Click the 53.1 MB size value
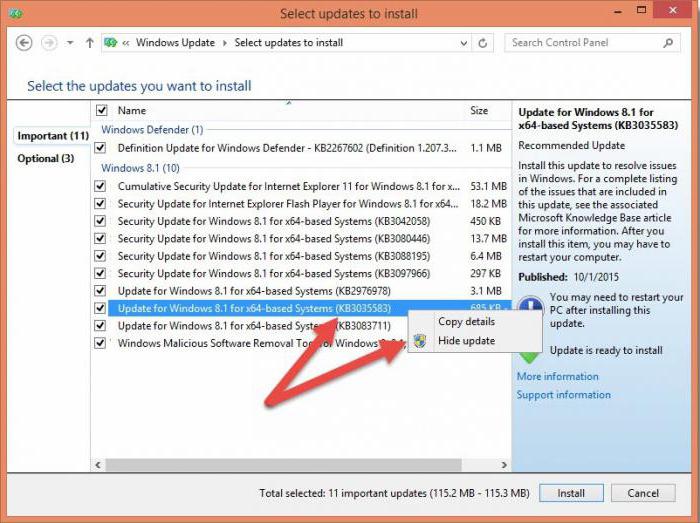The image size is (700, 523). point(488,186)
